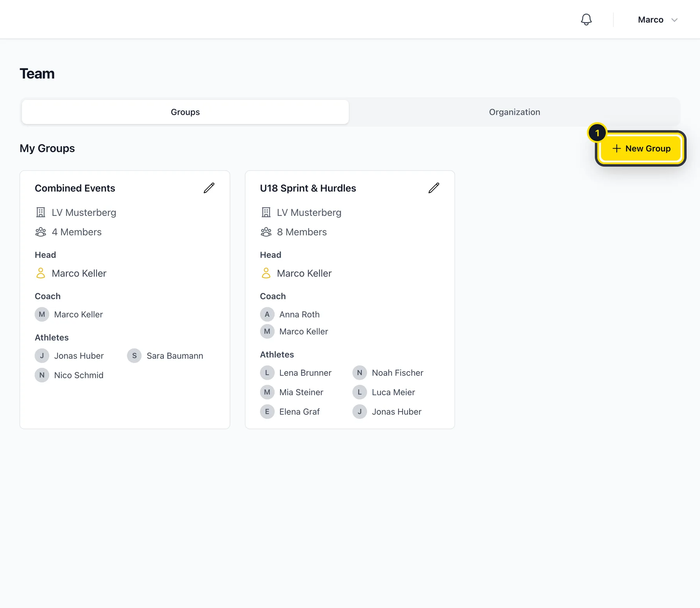Select Anna Roth's A avatar
The height and width of the screenshot is (608, 700).
(267, 314)
